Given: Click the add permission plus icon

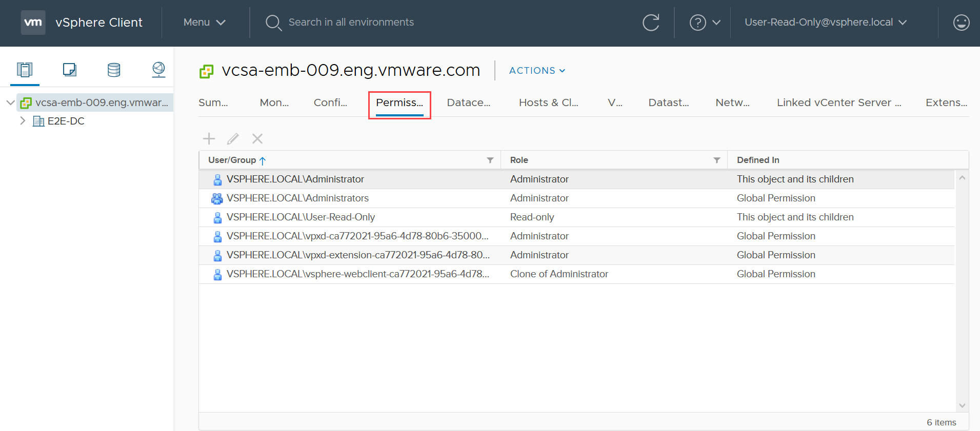Looking at the screenshot, I should tap(209, 138).
